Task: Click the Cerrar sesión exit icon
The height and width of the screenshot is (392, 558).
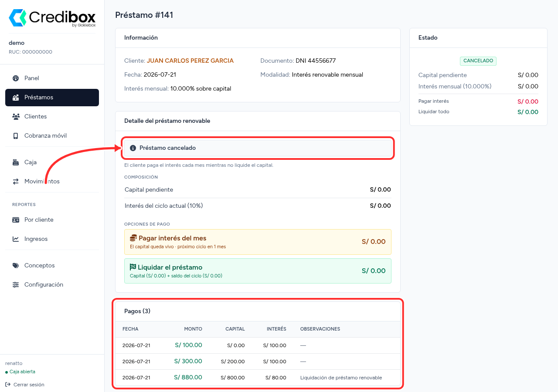Action: click(x=8, y=385)
